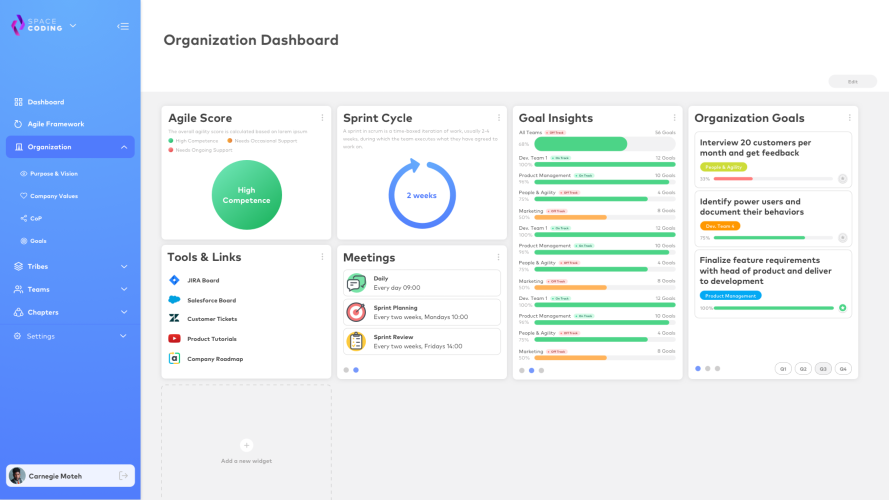This screenshot has width=889, height=500.
Task: Go to third page of Organization Goals
Action: [718, 368]
